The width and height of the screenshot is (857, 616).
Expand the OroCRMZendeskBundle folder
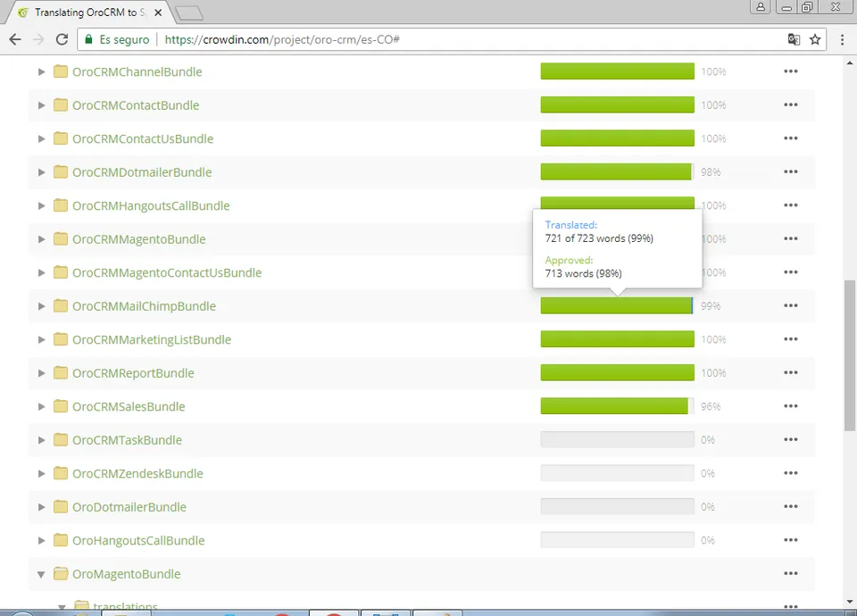point(41,473)
